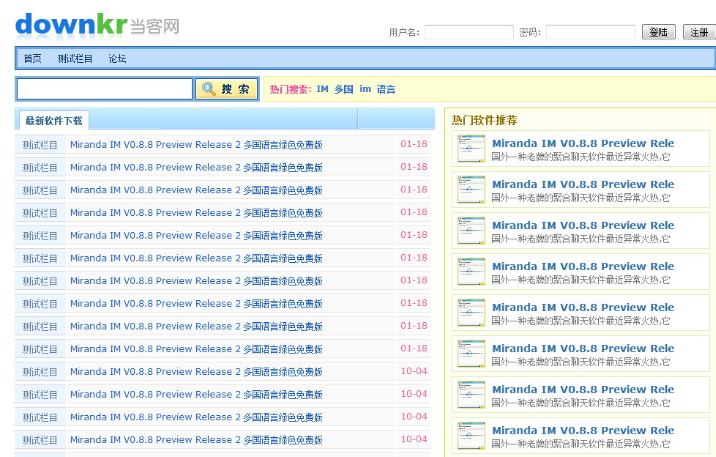Open the first bold Miranda IM title in 热门软件推荐
The height and width of the screenshot is (457, 716).
[583, 143]
